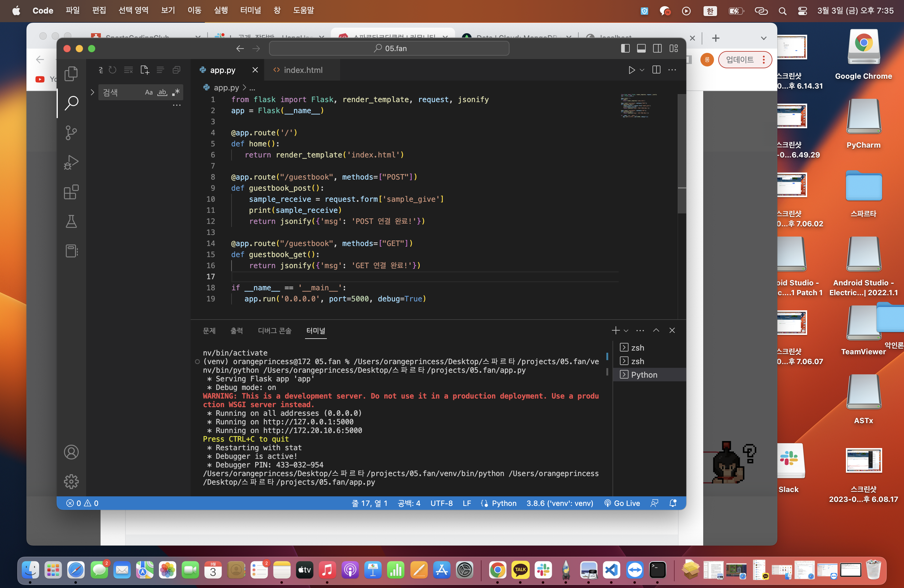Open the notifications bell in the status bar
Screen dimensions: 904x588
point(673,503)
